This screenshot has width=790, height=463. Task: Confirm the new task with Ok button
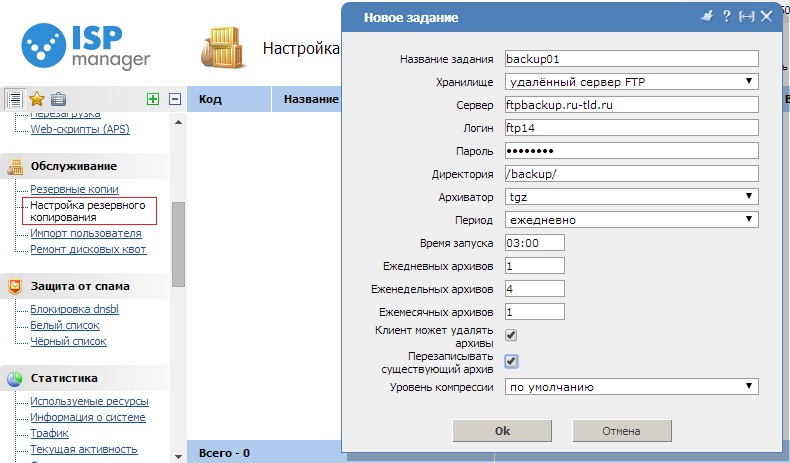502,431
